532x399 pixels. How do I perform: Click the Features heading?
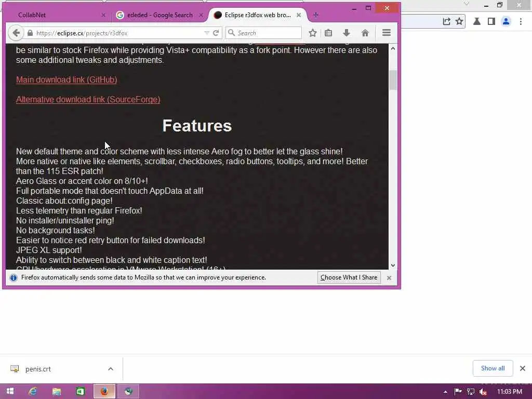click(197, 126)
